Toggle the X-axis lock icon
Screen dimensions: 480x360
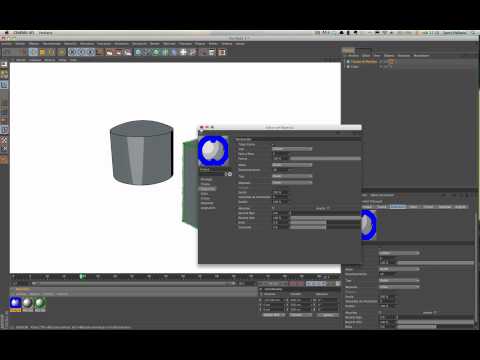72,52
